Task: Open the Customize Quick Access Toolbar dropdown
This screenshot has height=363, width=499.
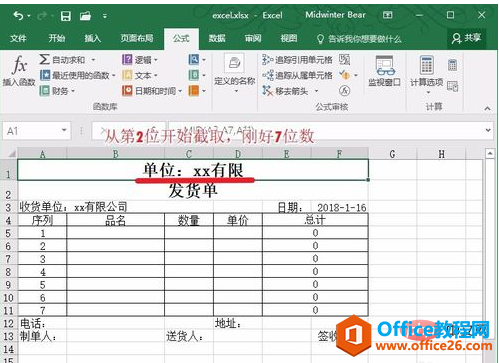Action: point(105,16)
